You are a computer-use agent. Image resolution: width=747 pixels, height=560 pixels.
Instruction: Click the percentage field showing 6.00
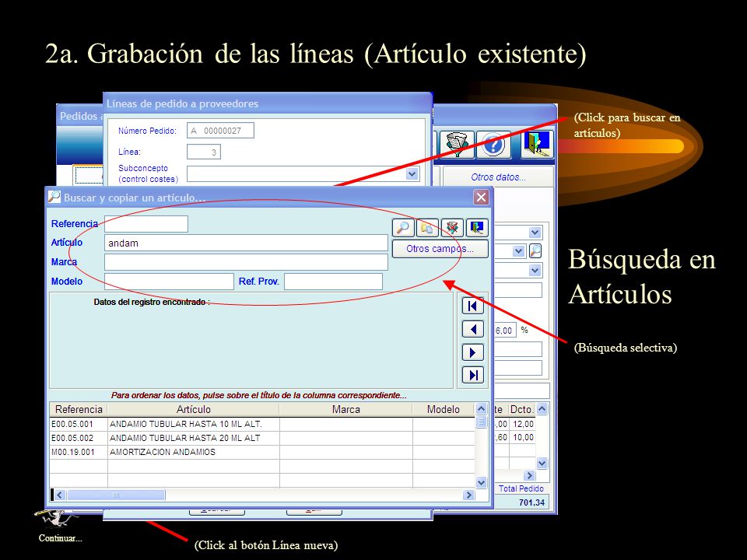click(505, 331)
